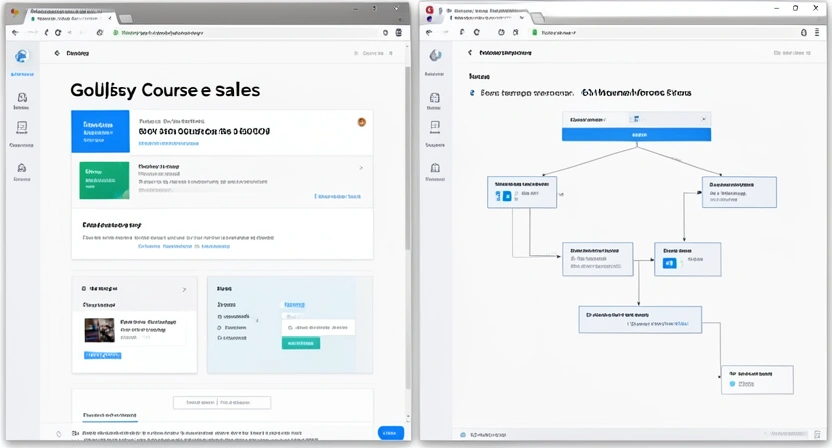
Task: Click the blue links line in the third section
Action: pos(184,246)
